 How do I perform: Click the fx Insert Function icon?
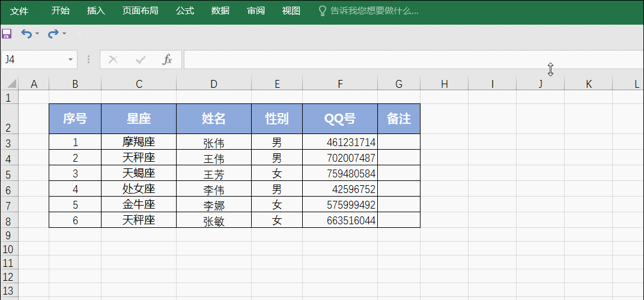pyautogui.click(x=168, y=60)
